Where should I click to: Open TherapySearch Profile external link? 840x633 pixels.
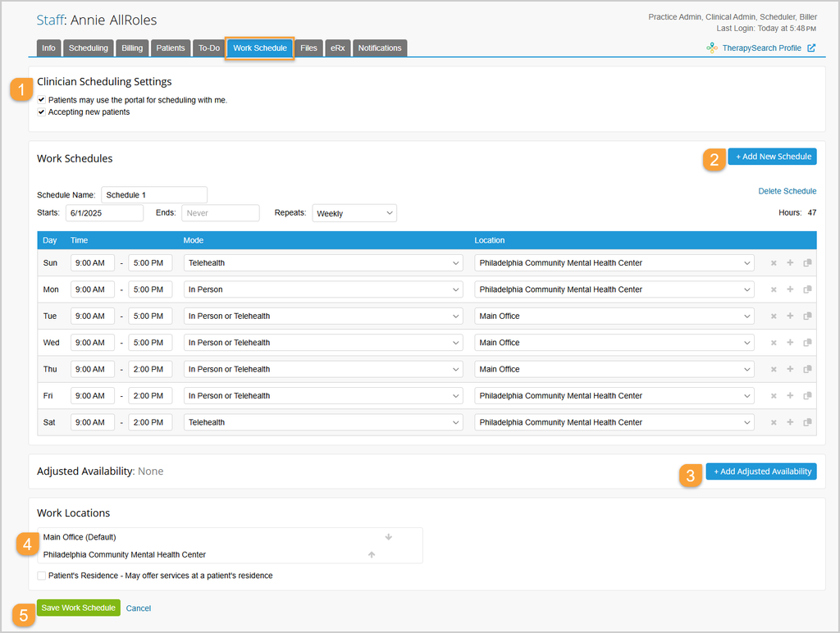(x=761, y=48)
